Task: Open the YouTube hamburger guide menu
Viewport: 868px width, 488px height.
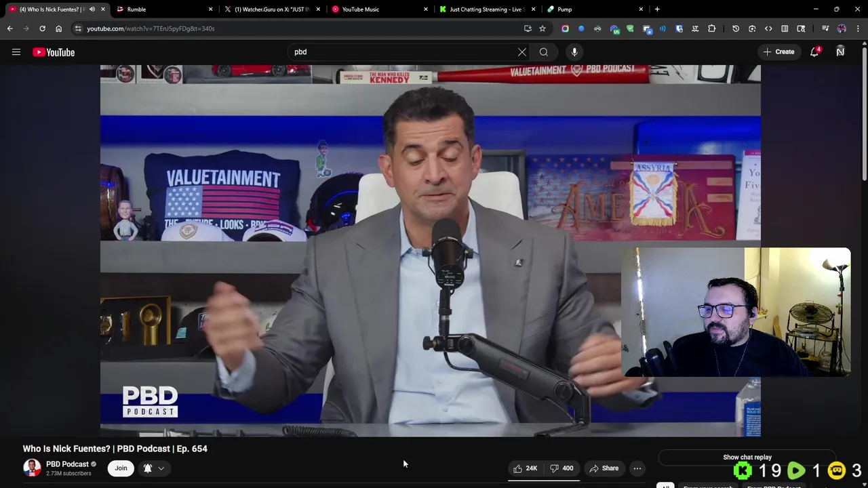Action: (16, 52)
